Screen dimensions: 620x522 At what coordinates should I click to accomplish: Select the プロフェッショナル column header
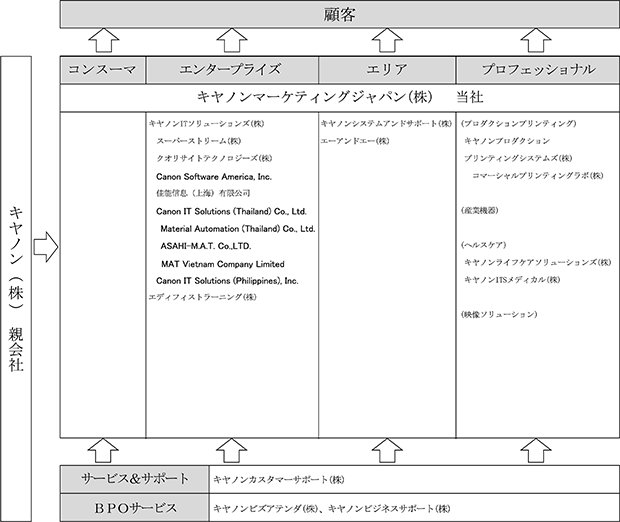pyautogui.click(x=538, y=70)
